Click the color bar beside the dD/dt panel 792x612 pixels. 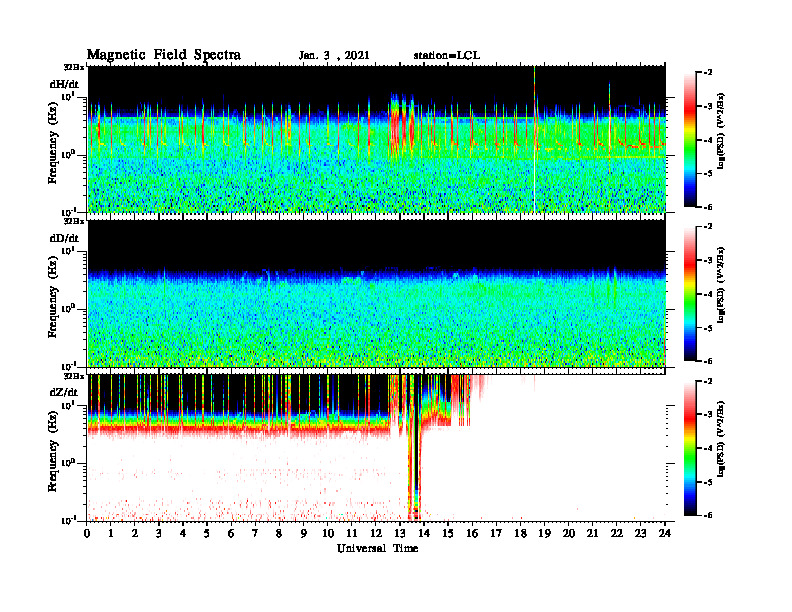click(x=690, y=293)
